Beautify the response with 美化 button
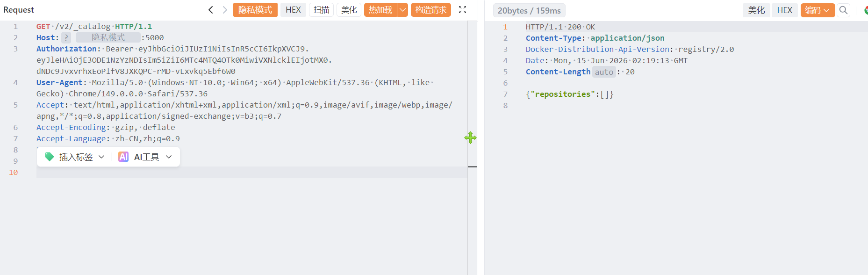This screenshot has width=868, height=275. [756, 10]
